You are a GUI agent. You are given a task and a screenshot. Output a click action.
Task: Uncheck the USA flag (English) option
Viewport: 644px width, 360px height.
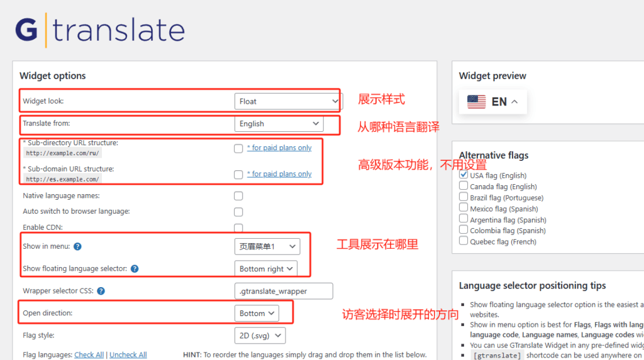tap(464, 175)
